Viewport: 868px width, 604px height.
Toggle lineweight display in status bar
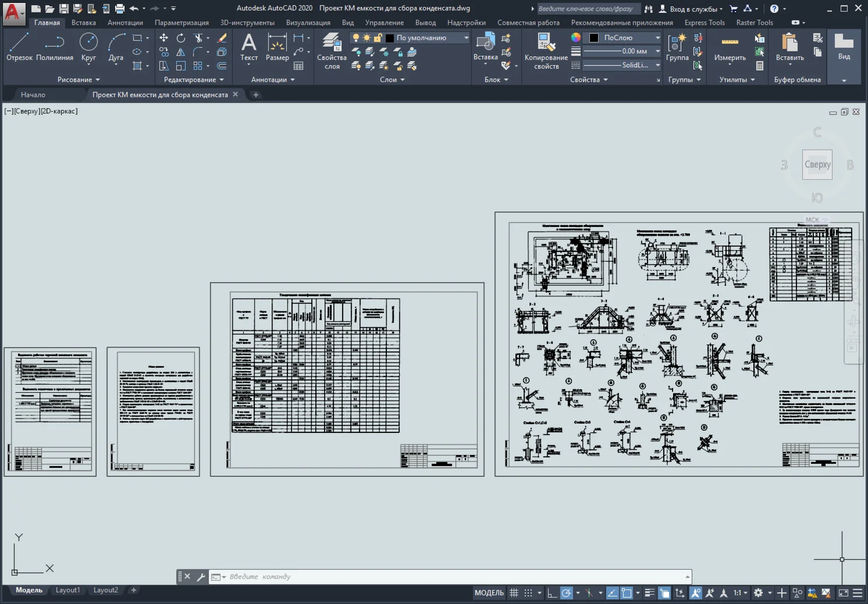click(x=649, y=593)
